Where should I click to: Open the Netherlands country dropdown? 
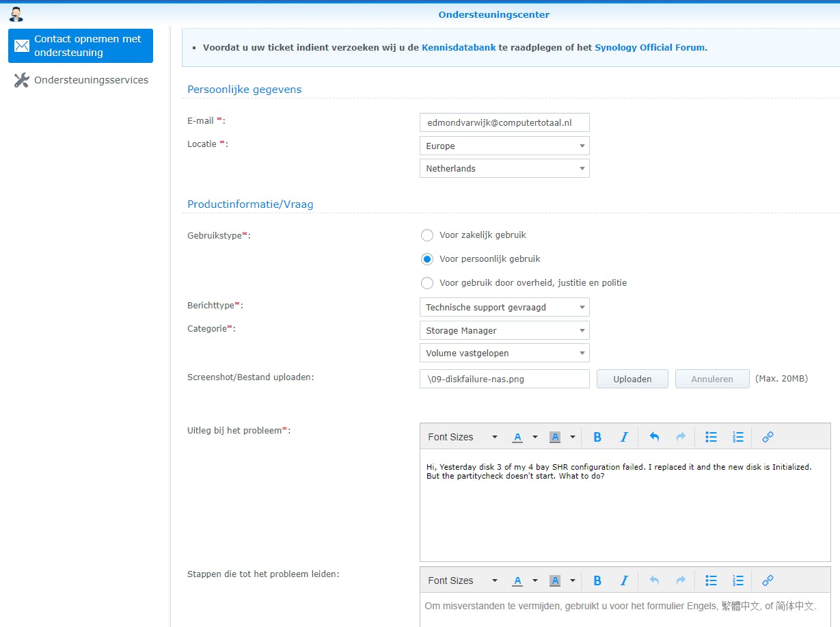click(504, 168)
